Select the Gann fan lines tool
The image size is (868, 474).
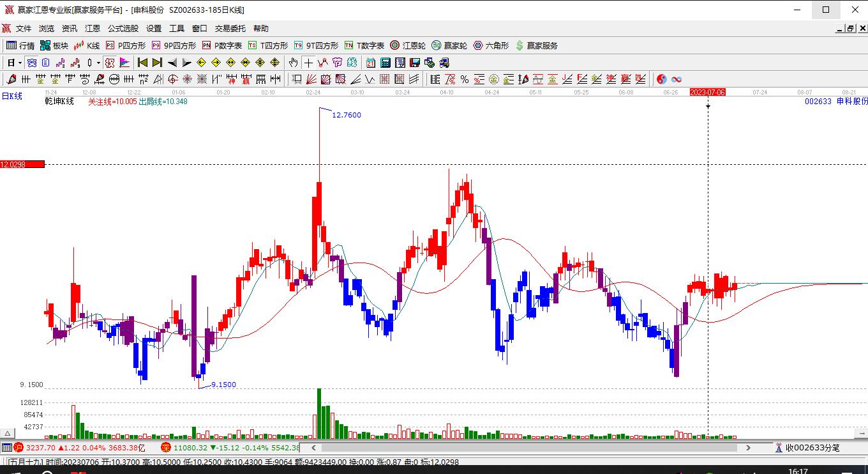pos(311,79)
